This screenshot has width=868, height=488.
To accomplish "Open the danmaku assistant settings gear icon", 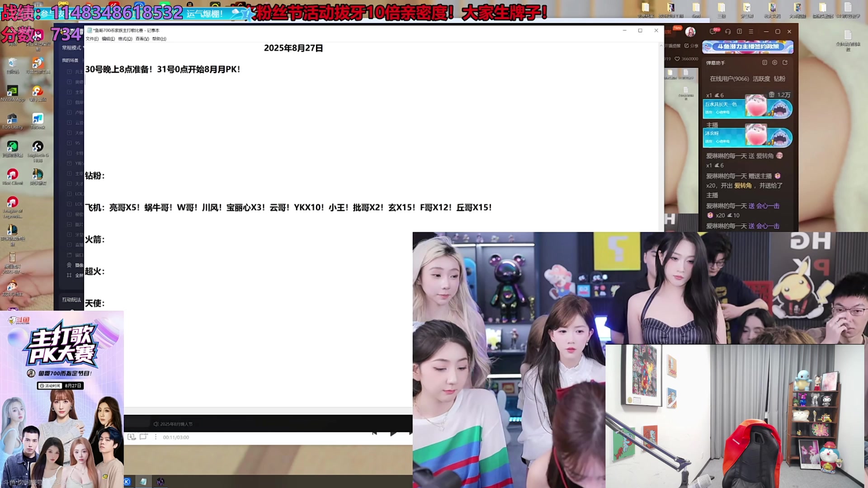I will (x=775, y=63).
